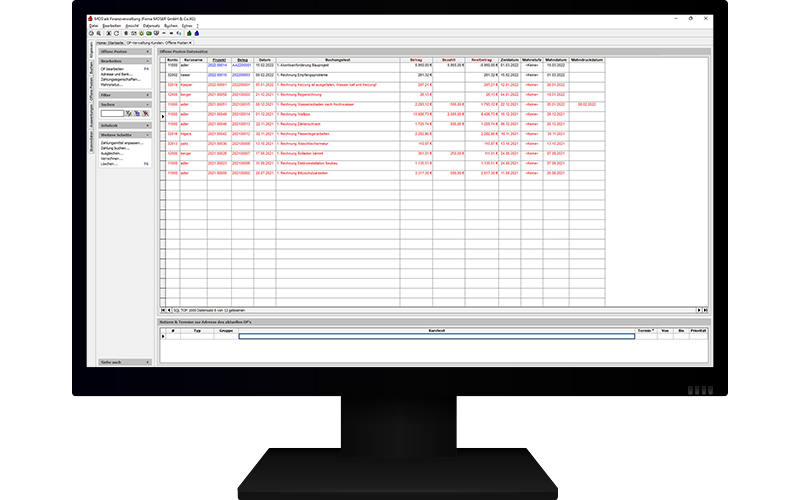Click Zahlung buchen... link
The height and width of the screenshot is (500, 800).
click(115, 148)
